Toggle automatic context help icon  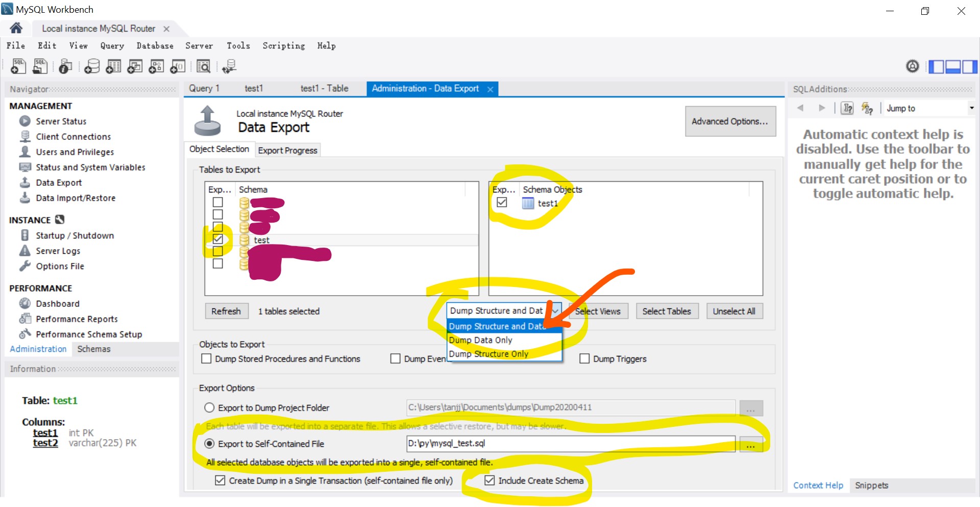pos(867,108)
